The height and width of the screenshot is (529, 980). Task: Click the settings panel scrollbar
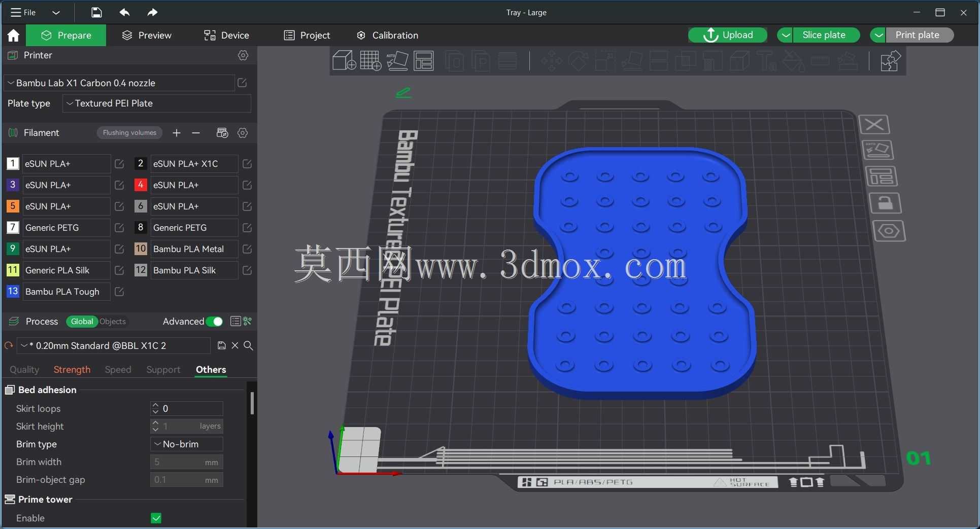pyautogui.click(x=252, y=403)
